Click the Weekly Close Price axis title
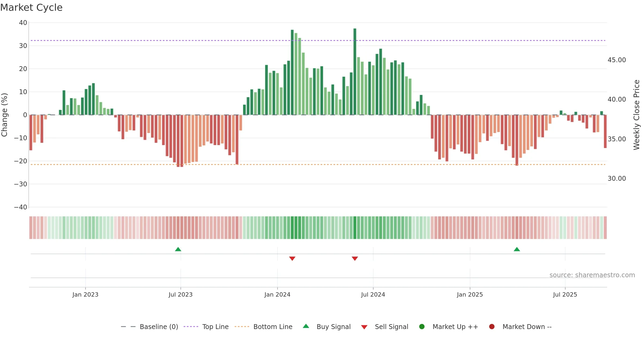The height and width of the screenshot is (362, 644). (636, 115)
